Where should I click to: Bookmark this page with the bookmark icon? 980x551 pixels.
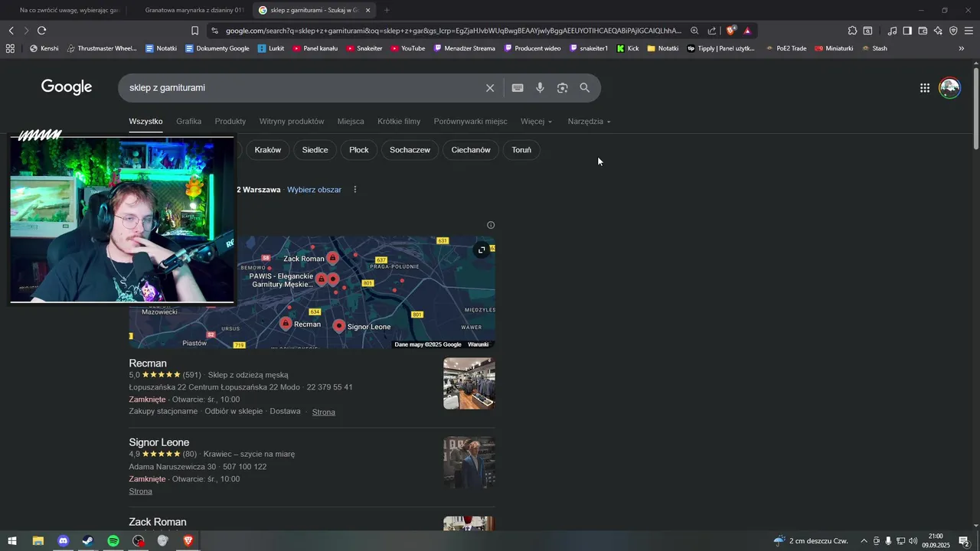pyautogui.click(x=194, y=31)
